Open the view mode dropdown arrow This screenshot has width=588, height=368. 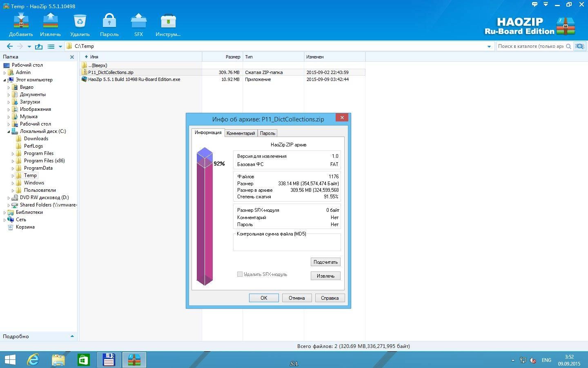(x=60, y=47)
